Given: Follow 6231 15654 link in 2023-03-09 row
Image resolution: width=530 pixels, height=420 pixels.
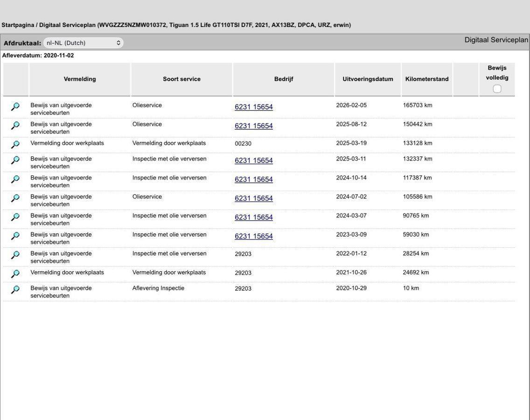Looking at the screenshot, I should pos(253,236).
